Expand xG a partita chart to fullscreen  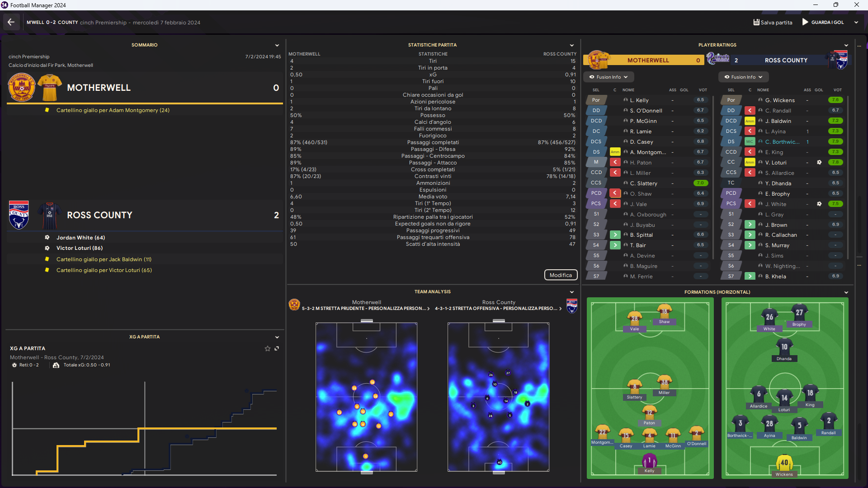pos(277,348)
